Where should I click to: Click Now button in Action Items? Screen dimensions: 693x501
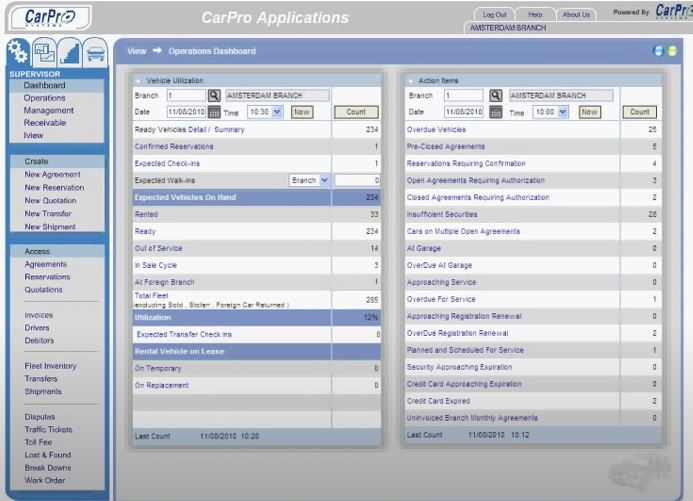pyautogui.click(x=589, y=112)
